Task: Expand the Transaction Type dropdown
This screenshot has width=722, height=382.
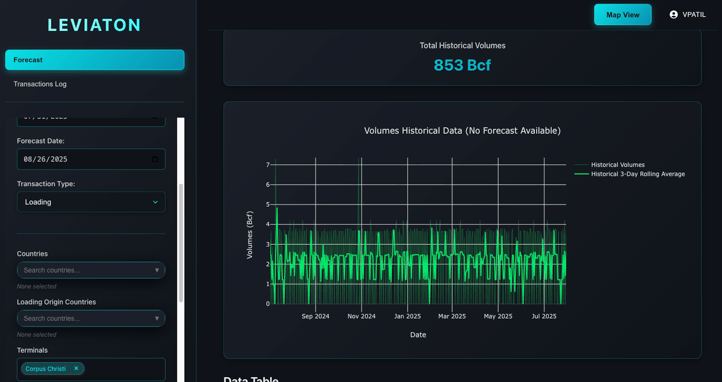Action: pyautogui.click(x=91, y=202)
